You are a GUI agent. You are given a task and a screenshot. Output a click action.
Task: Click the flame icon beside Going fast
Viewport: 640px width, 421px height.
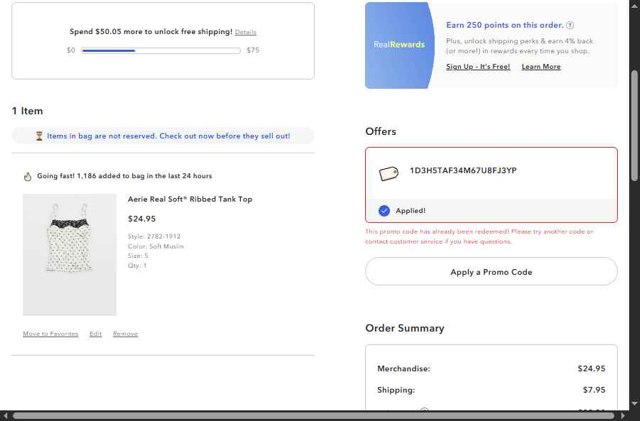[27, 176]
